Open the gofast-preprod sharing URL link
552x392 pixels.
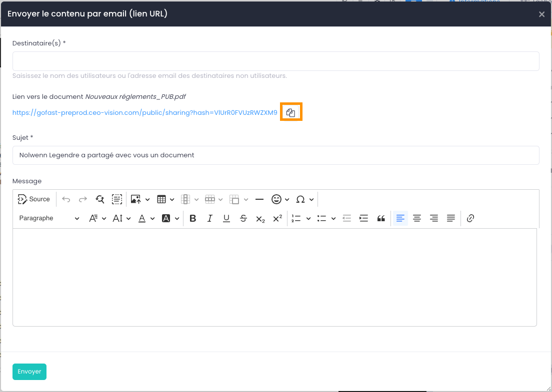[144, 113]
